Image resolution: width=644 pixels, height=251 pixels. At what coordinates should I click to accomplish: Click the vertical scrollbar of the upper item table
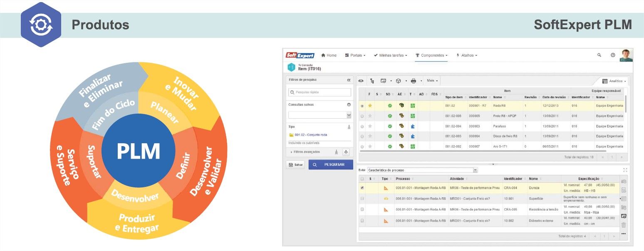point(626,104)
